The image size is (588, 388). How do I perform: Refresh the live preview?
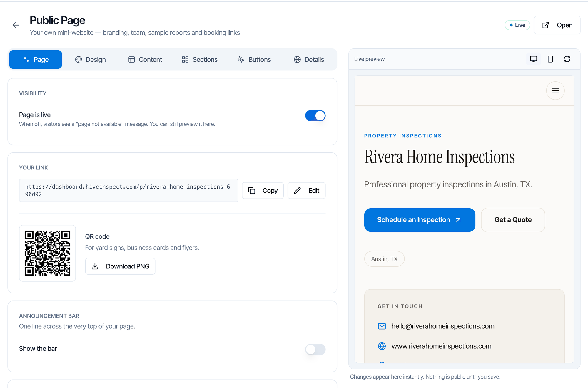pyautogui.click(x=567, y=59)
